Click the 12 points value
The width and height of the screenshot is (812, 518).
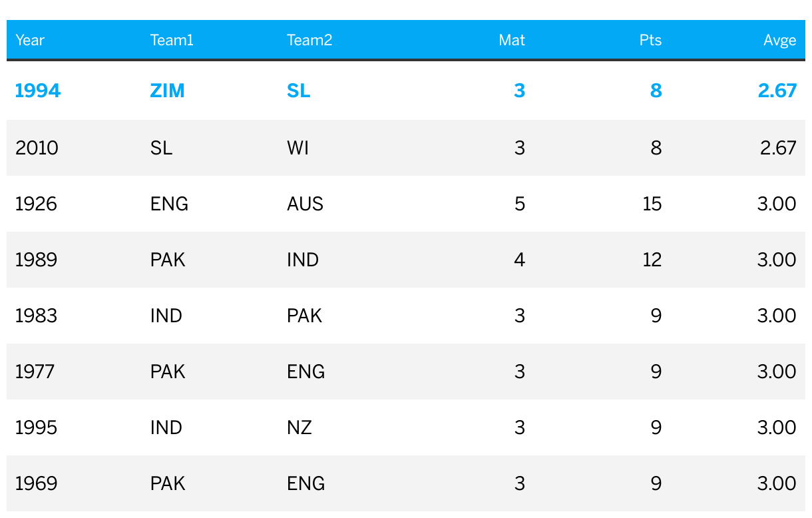click(652, 260)
